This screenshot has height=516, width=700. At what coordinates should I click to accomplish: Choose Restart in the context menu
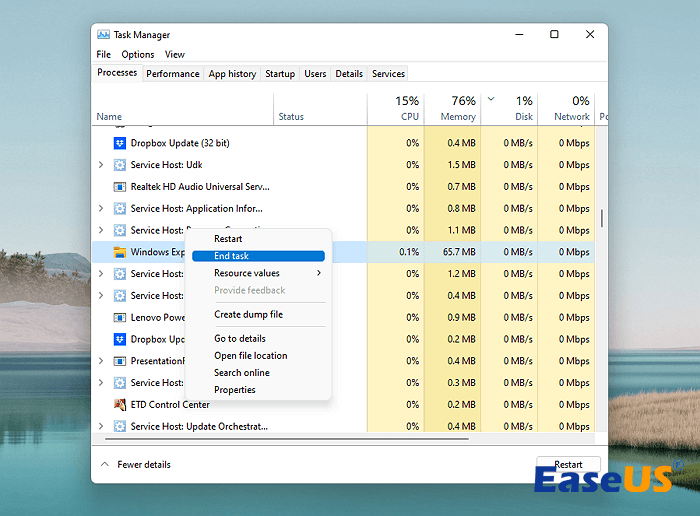[x=258, y=239]
